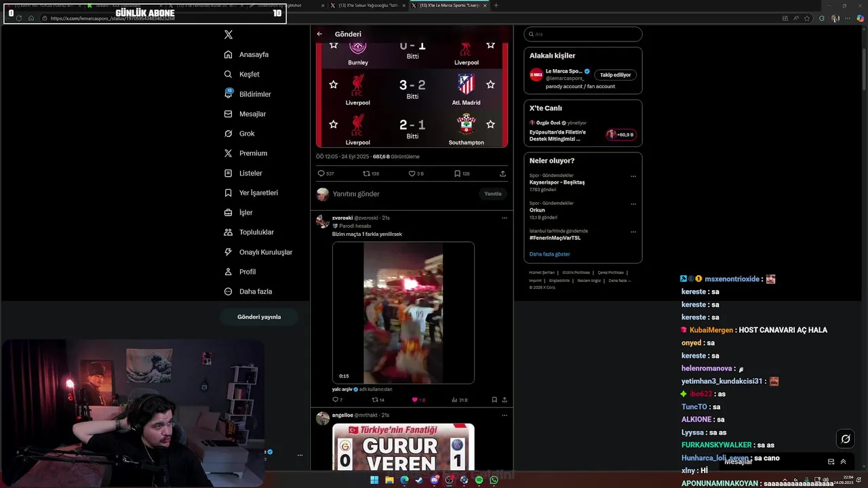Open Grok from the sidebar
The height and width of the screenshot is (488, 868).
(239, 134)
